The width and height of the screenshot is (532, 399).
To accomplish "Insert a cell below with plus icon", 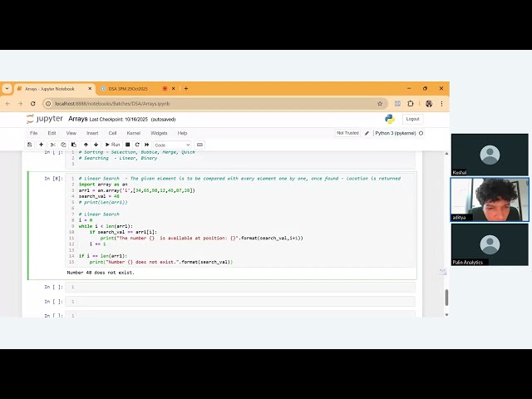I will point(41,145).
